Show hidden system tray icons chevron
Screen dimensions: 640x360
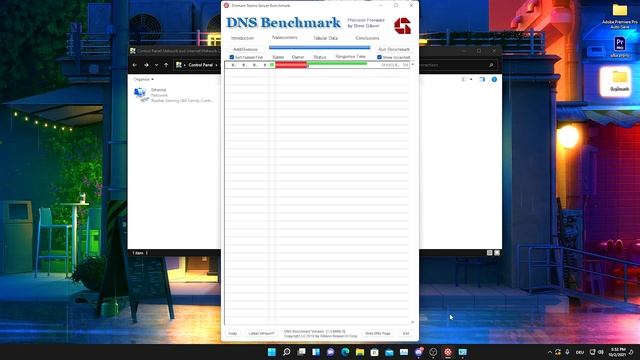coord(550,352)
